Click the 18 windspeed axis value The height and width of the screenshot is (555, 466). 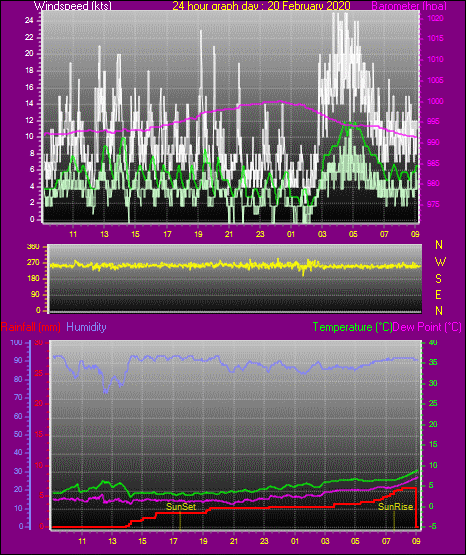pyautogui.click(x=29, y=70)
